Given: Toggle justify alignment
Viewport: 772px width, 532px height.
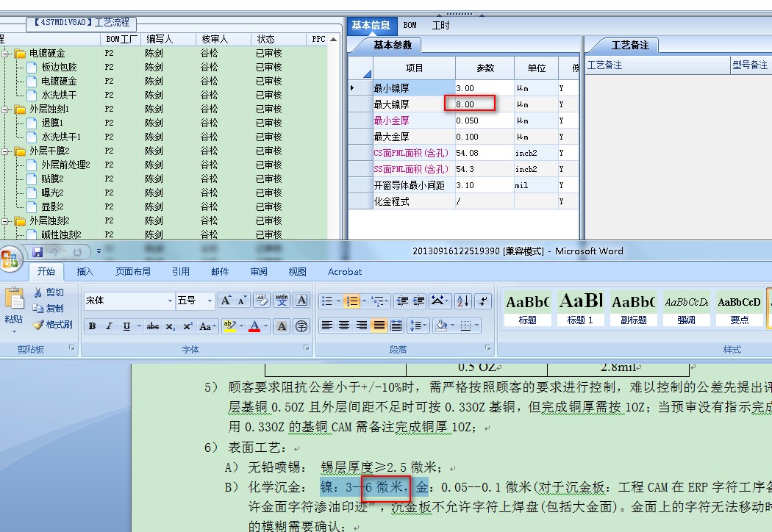Looking at the screenshot, I should 379,326.
